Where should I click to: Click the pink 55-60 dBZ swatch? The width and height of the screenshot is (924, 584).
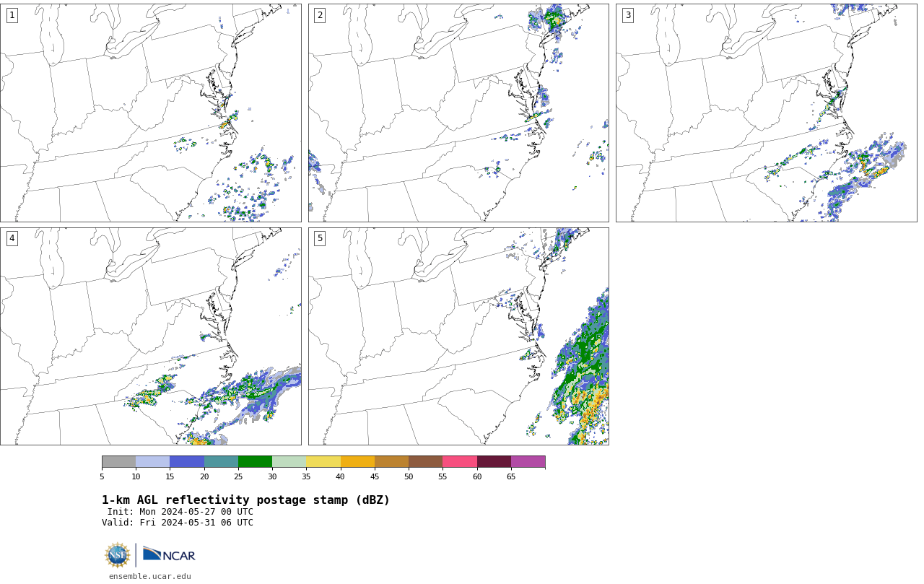(x=460, y=462)
